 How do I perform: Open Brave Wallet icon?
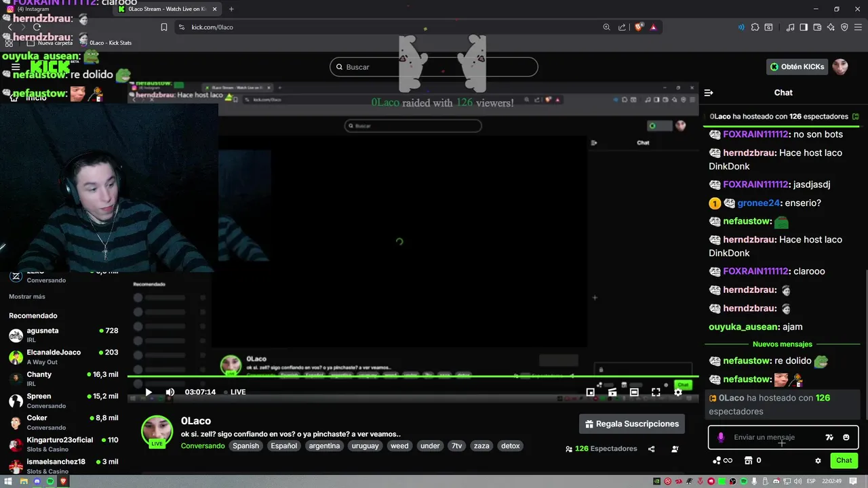817,27
